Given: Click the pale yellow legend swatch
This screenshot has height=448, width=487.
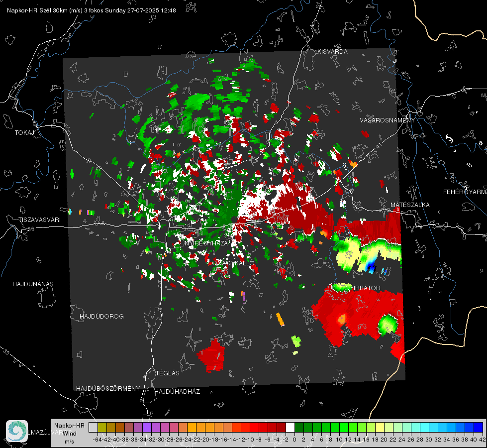Looking at the screenshot, I should [380, 427].
